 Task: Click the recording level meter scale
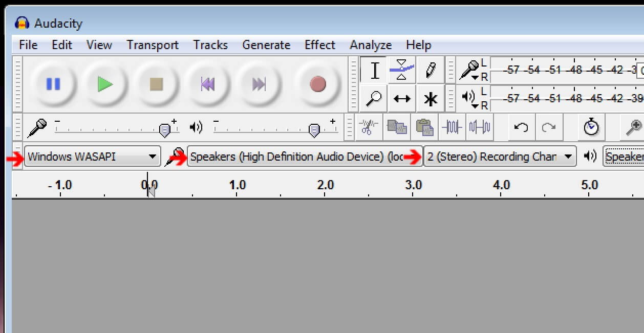tap(567, 70)
